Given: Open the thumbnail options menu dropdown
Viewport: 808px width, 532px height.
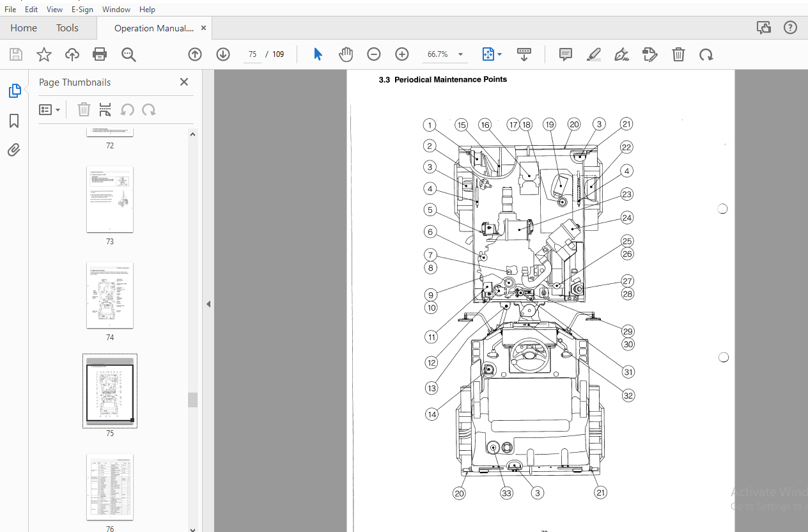Looking at the screenshot, I should (50, 110).
